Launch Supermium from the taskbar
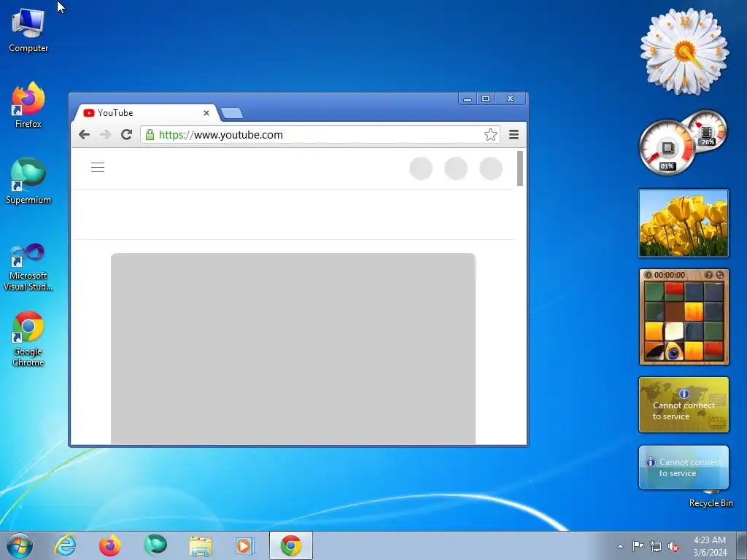Screen dimensions: 747x560 155,545
